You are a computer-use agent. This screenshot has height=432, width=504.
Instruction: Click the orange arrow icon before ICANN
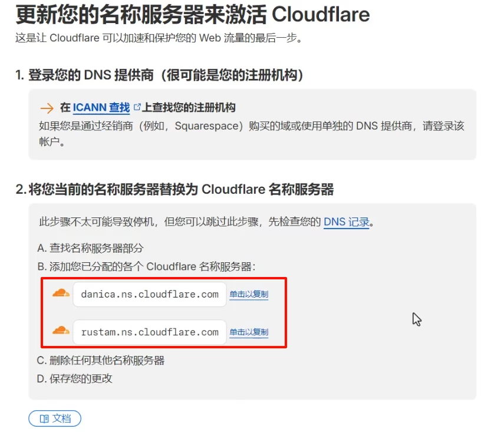point(47,108)
